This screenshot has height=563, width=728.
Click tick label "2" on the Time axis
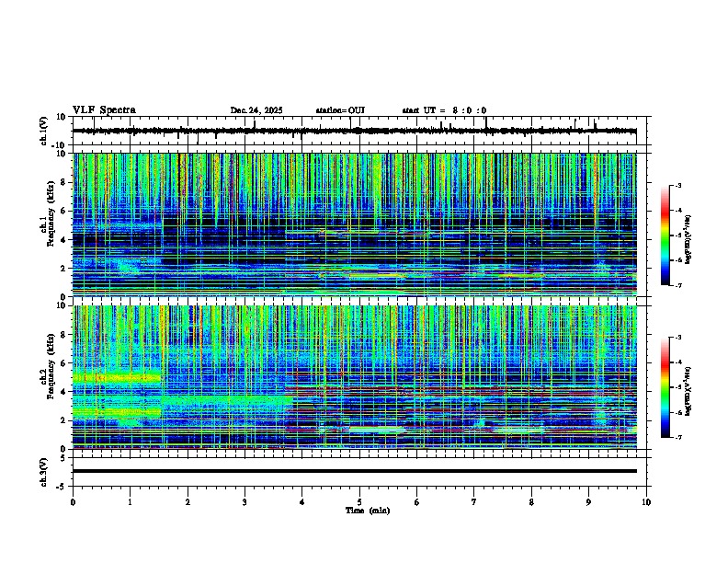188,502
